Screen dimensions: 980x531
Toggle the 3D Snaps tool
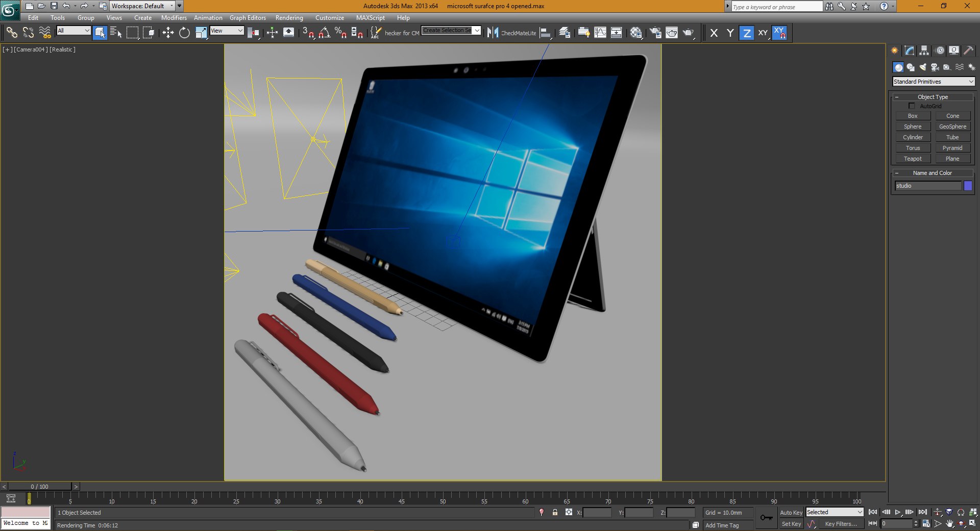[x=308, y=33]
